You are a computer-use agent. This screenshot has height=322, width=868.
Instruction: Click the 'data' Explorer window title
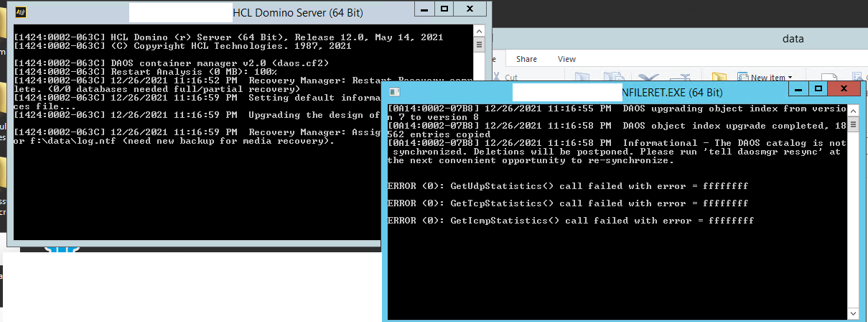793,39
